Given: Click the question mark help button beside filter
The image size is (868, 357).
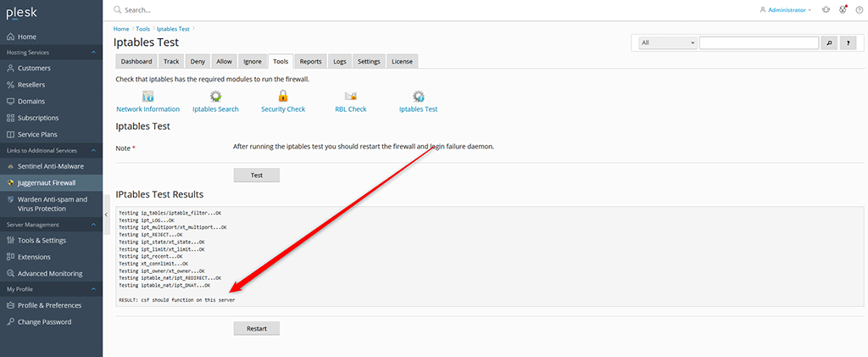Looking at the screenshot, I should 848,43.
